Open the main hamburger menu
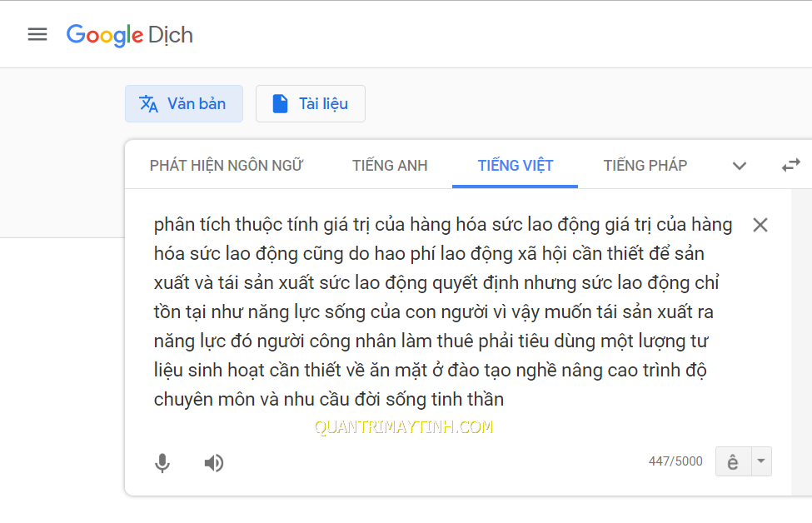812x523 pixels. click(37, 34)
